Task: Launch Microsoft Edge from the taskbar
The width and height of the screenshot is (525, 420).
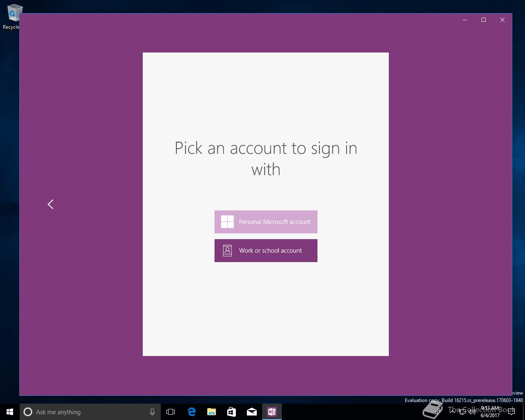Action: (192, 412)
